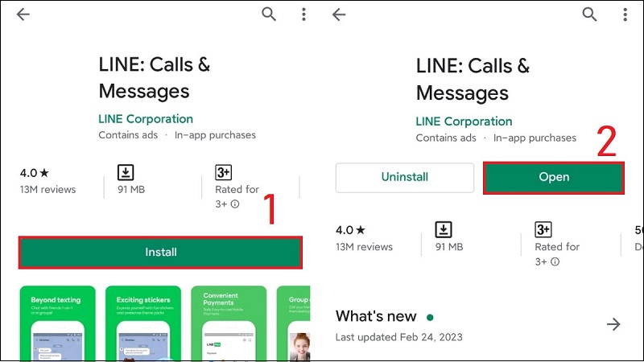Tap the info icon beside Rated for 3+ on Open page
The width and height of the screenshot is (644, 362).
point(555,261)
